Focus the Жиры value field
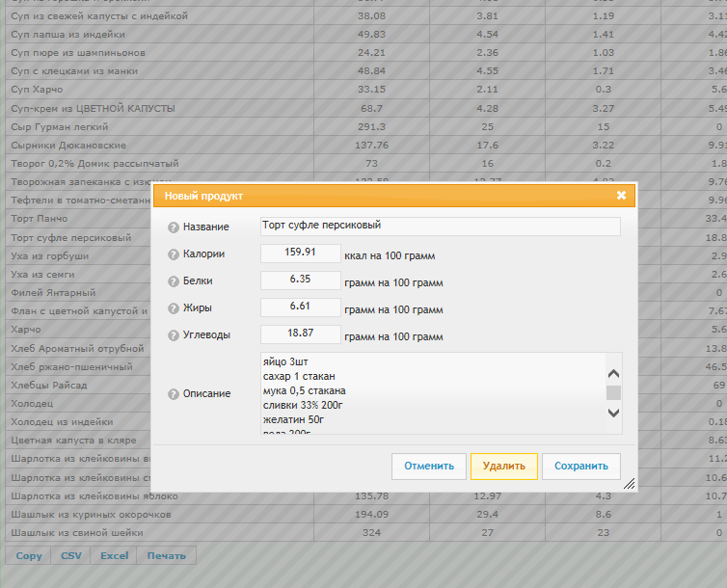This screenshot has height=588, width=727. (301, 307)
